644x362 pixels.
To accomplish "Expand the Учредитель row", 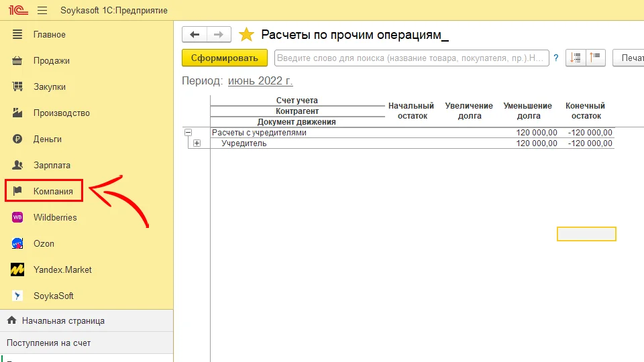I will [x=197, y=143].
